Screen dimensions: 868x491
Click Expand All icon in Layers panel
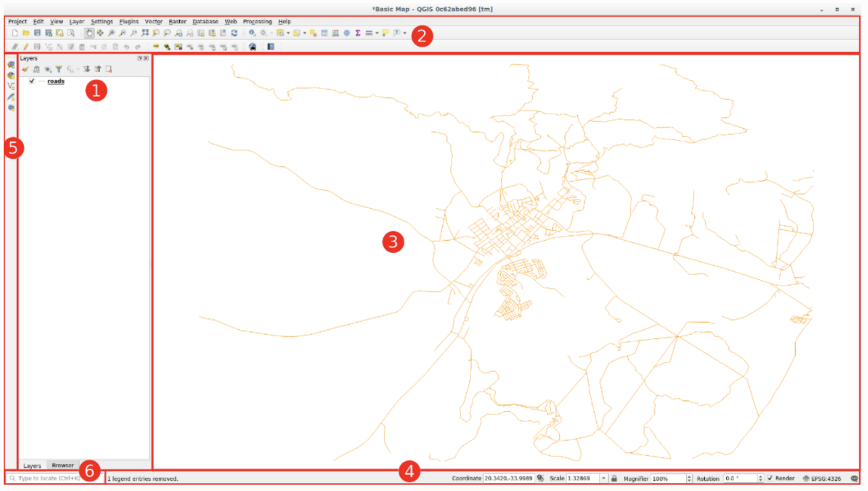tap(87, 69)
